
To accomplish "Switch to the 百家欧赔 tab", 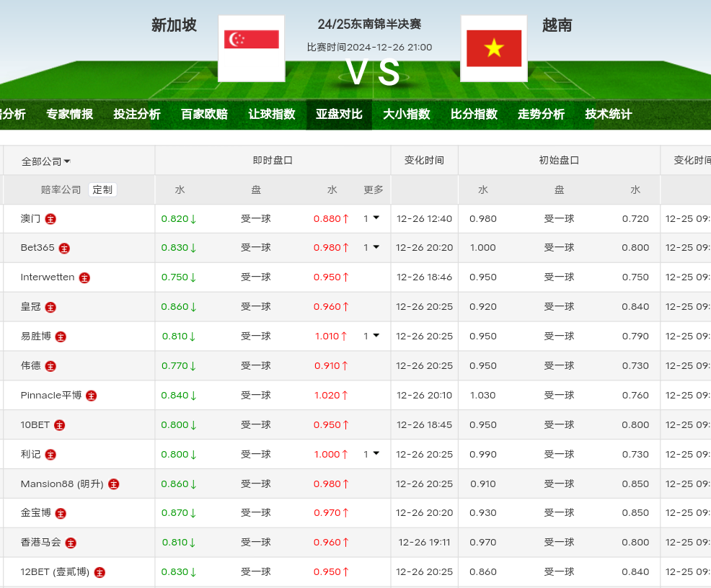I will pyautogui.click(x=204, y=114).
